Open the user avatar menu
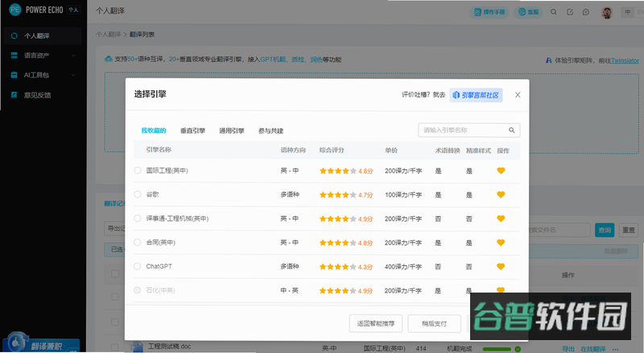The width and height of the screenshot is (644, 353). coord(607,12)
